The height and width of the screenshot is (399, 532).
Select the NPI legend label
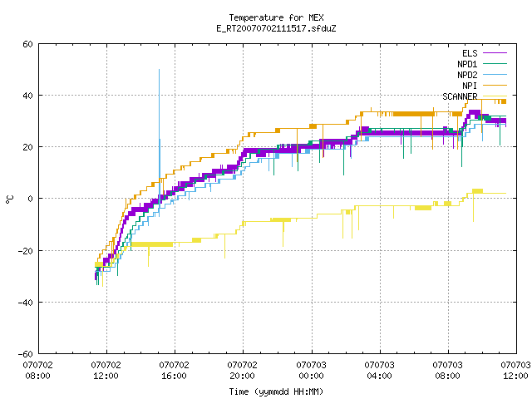(470, 86)
